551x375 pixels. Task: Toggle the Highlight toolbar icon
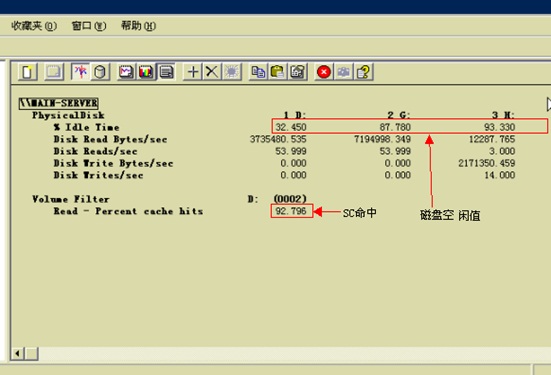232,72
